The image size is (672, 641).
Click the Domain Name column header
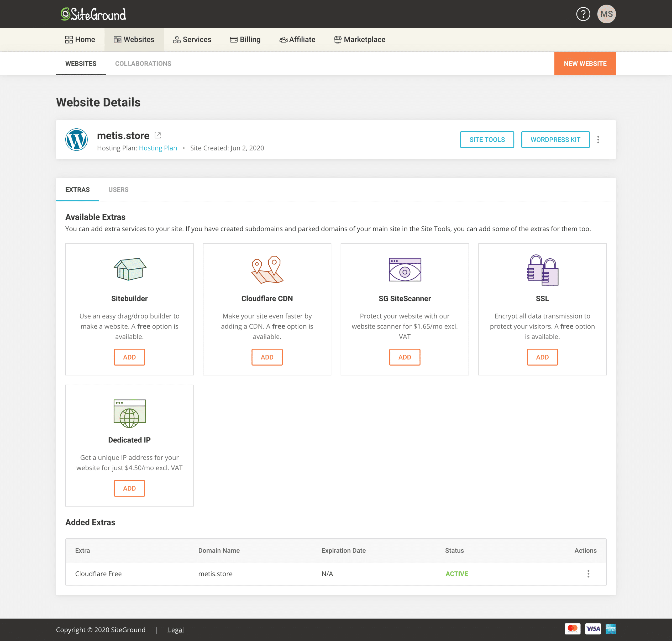(x=219, y=550)
